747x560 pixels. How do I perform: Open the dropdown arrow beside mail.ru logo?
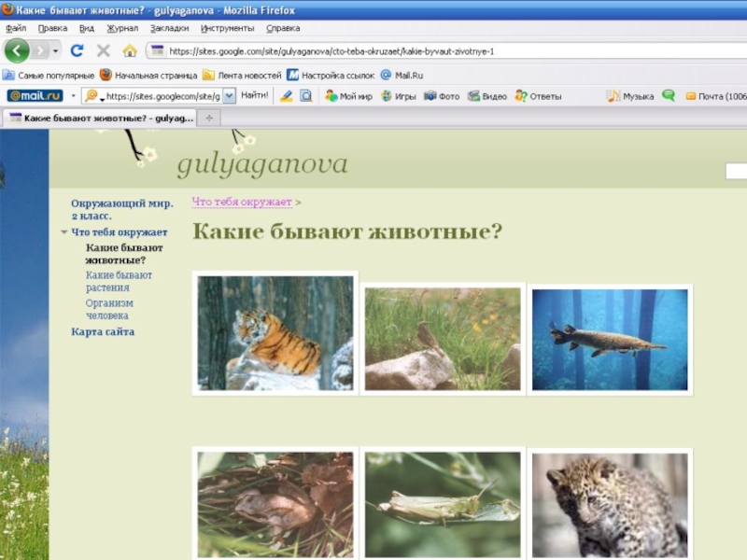coord(73,96)
